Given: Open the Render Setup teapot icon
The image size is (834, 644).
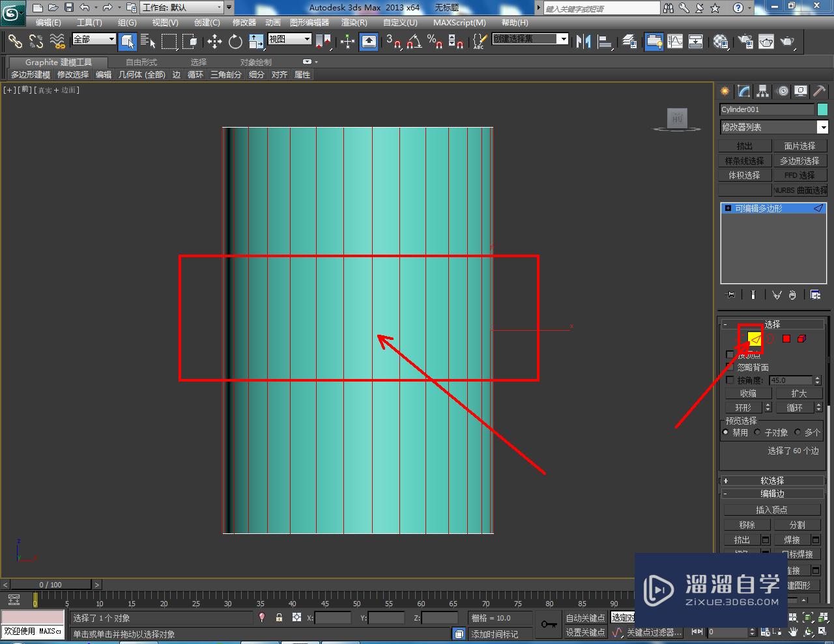Looking at the screenshot, I should pos(745,42).
